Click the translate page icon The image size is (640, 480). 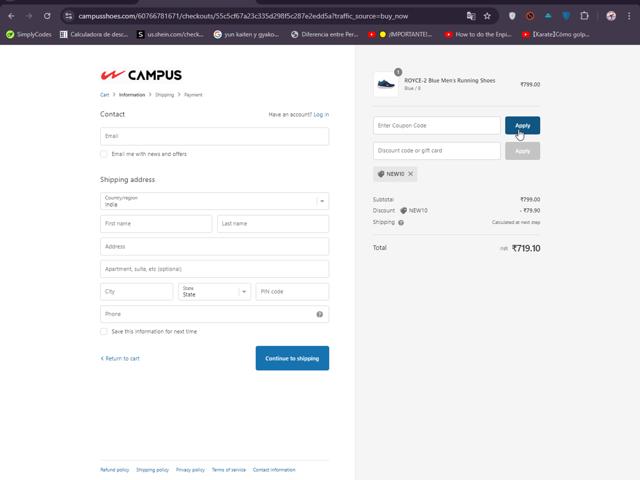click(x=471, y=16)
